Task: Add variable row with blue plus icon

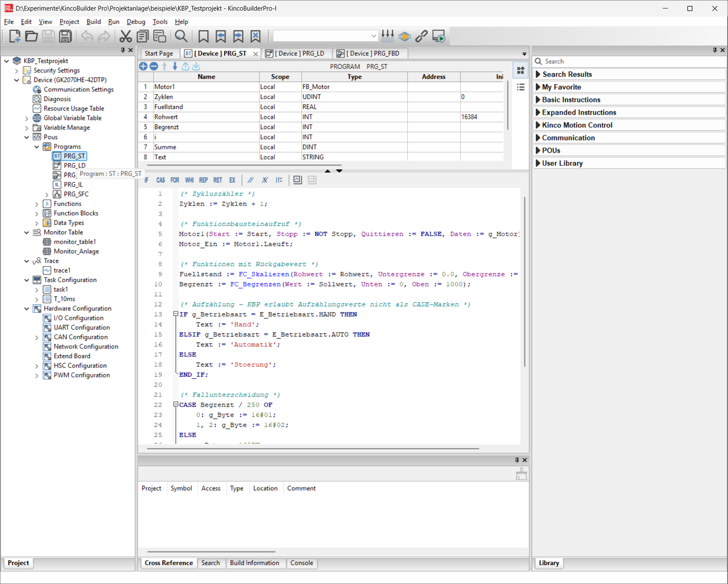Action: click(143, 66)
